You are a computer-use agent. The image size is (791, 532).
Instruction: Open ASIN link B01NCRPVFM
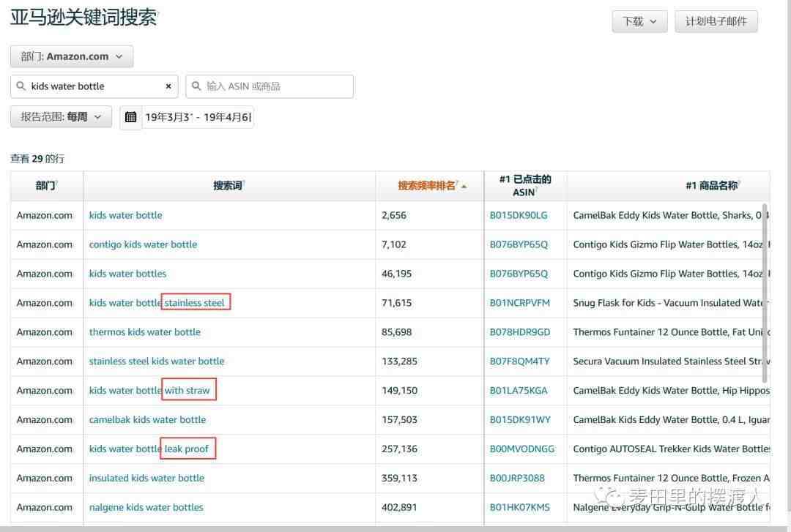(x=519, y=303)
